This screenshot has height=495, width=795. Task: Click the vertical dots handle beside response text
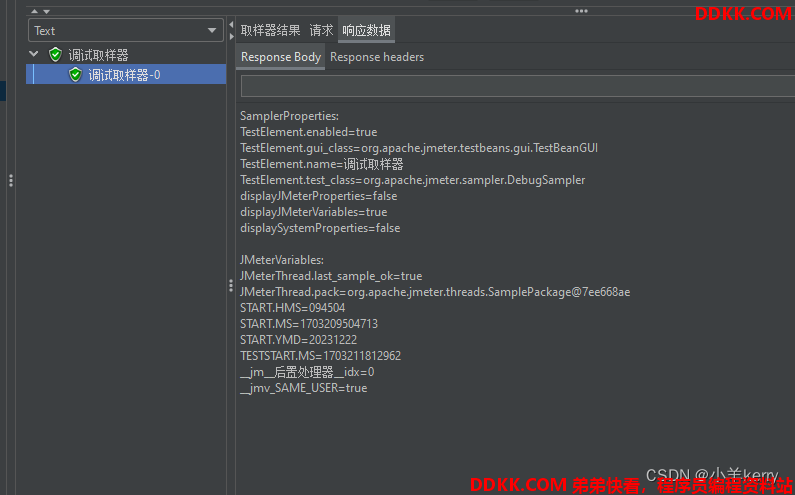231,286
